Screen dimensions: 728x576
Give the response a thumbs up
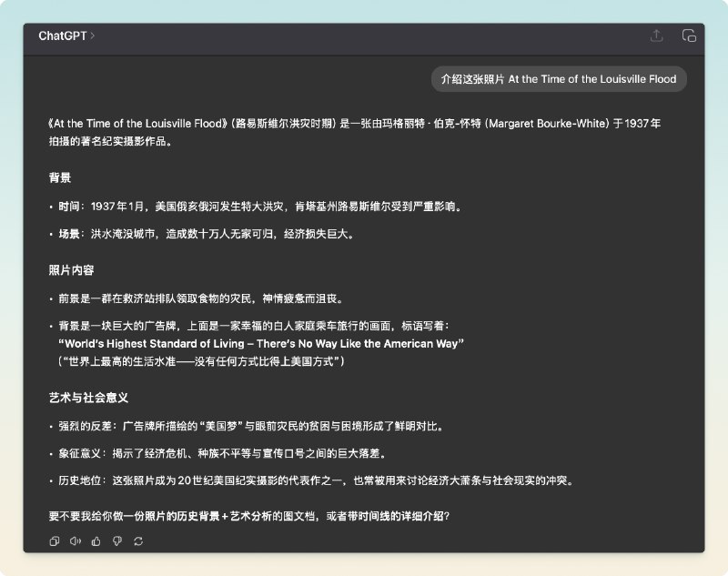(x=96, y=541)
